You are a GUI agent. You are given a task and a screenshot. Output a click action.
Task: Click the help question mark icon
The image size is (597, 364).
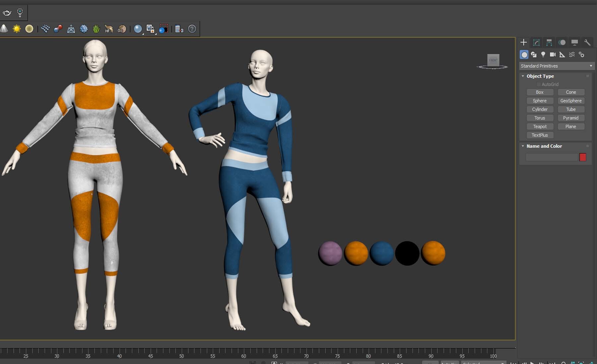point(192,29)
